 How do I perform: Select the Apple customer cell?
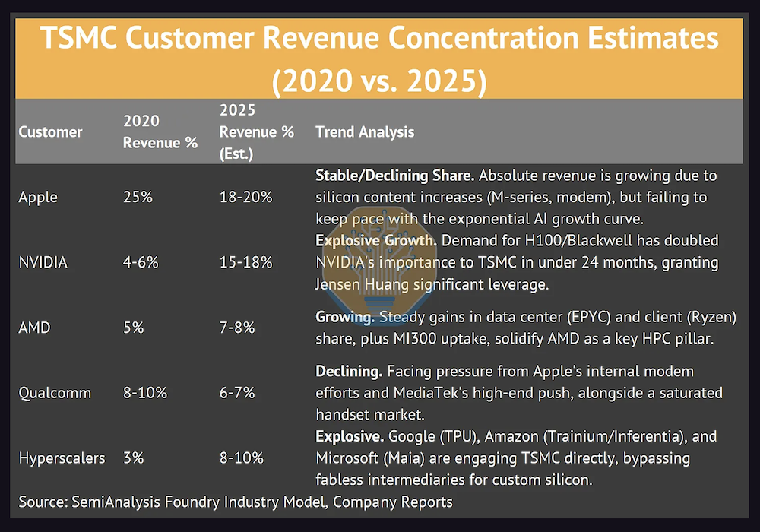[38, 197]
